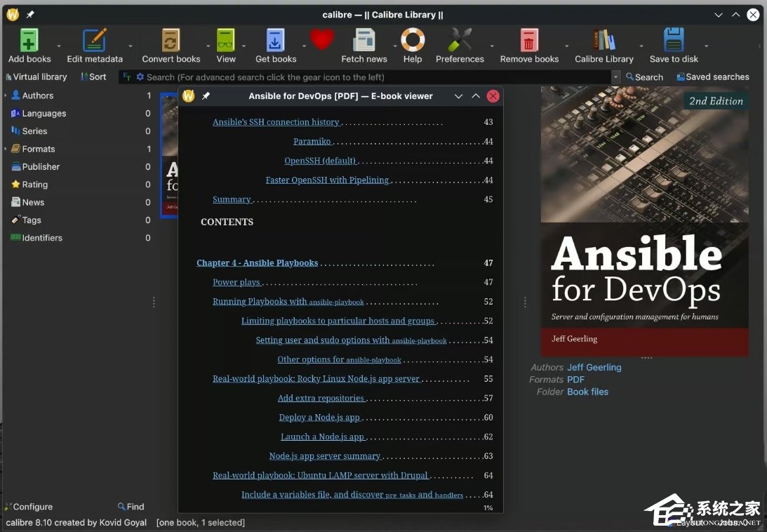Click the Remove books trash icon

pyautogui.click(x=529, y=41)
